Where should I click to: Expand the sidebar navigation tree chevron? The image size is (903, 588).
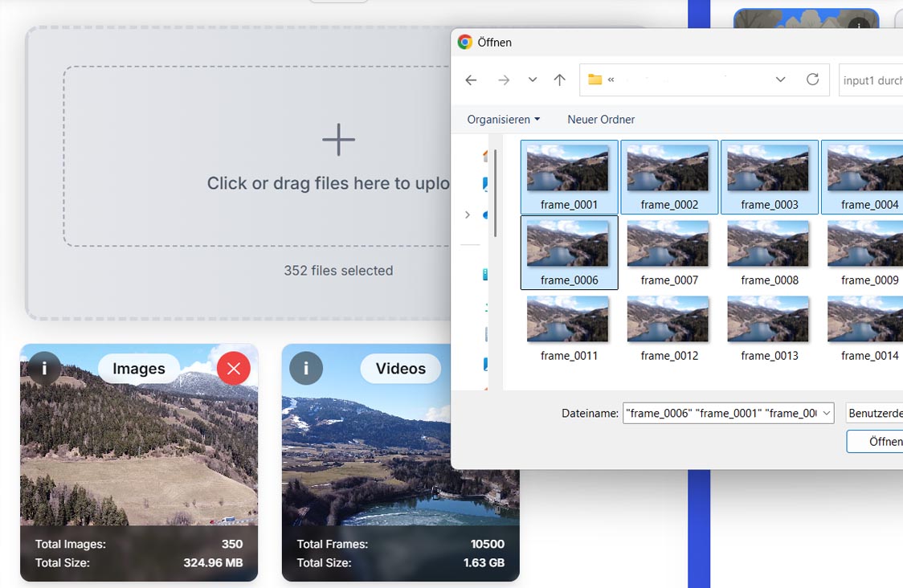pos(468,214)
